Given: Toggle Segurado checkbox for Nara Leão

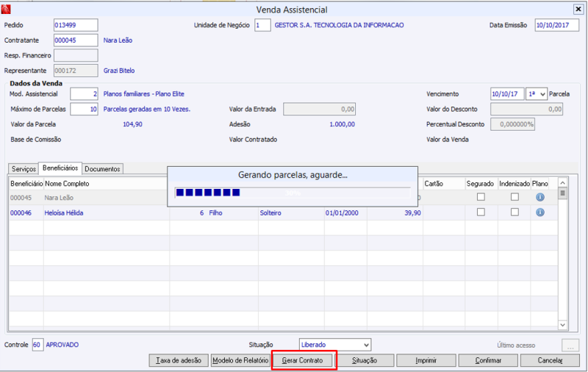Looking at the screenshot, I should 481,197.
